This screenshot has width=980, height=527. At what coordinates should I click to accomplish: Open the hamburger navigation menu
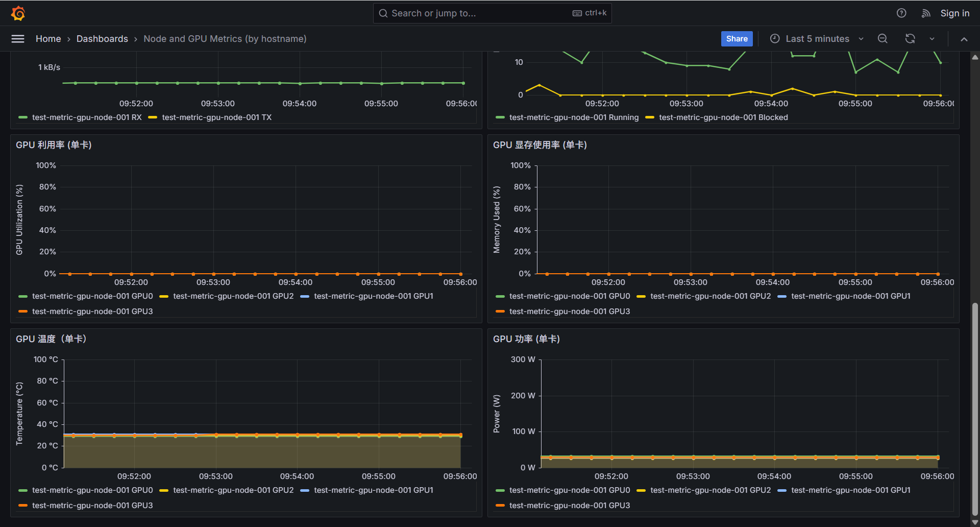[x=18, y=39]
